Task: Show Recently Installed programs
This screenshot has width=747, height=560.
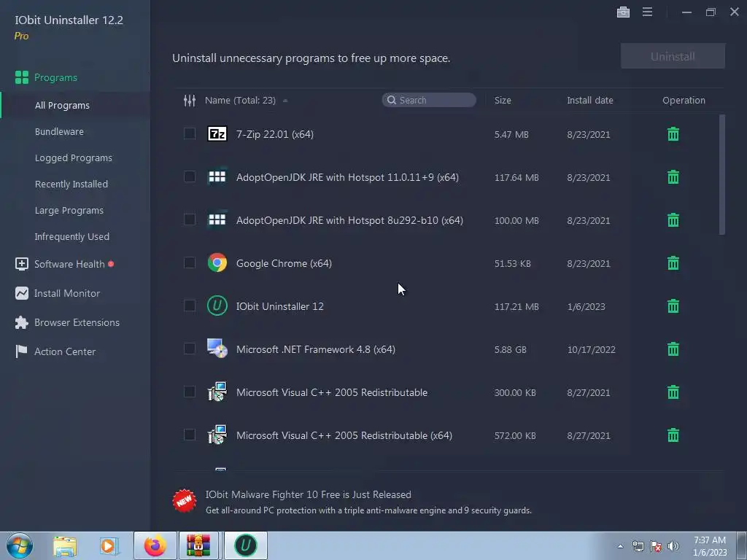Action: (71, 184)
